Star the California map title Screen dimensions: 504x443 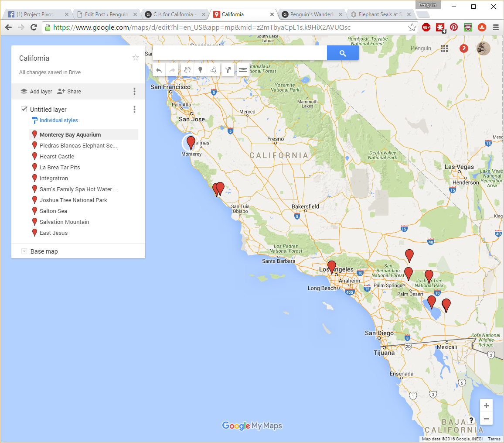click(x=136, y=58)
